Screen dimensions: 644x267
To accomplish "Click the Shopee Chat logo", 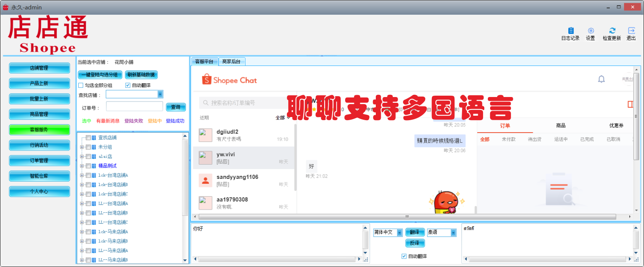I will click(229, 80).
